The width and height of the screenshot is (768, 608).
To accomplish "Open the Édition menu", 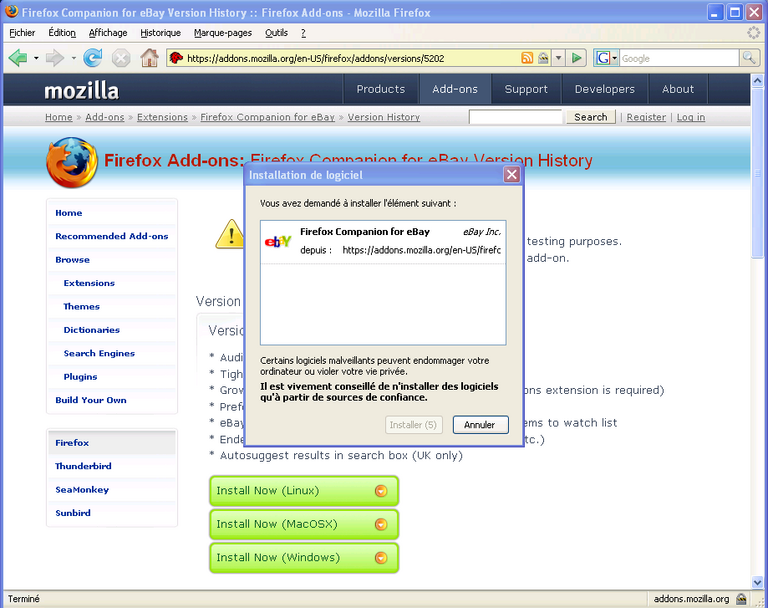I will (x=62, y=33).
